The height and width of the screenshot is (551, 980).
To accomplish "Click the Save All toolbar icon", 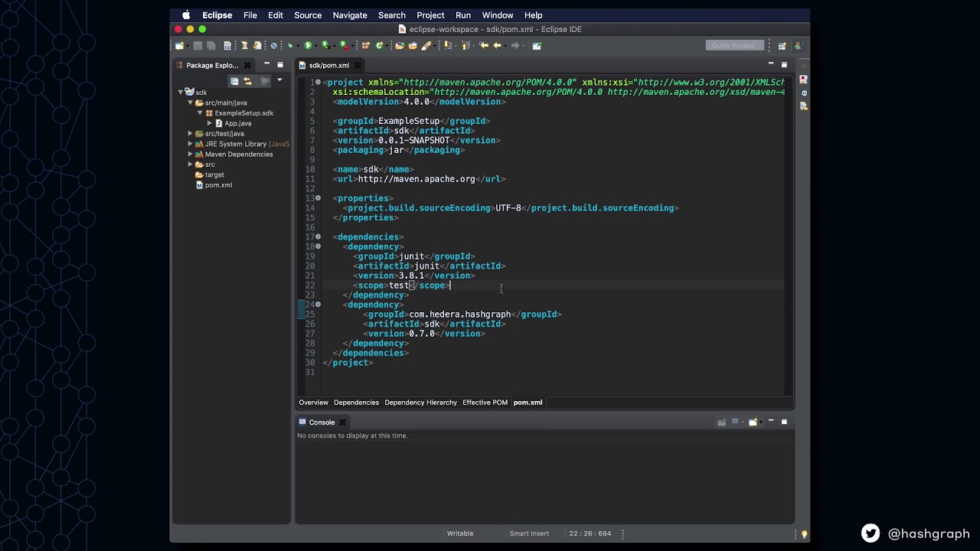I will 211,45.
